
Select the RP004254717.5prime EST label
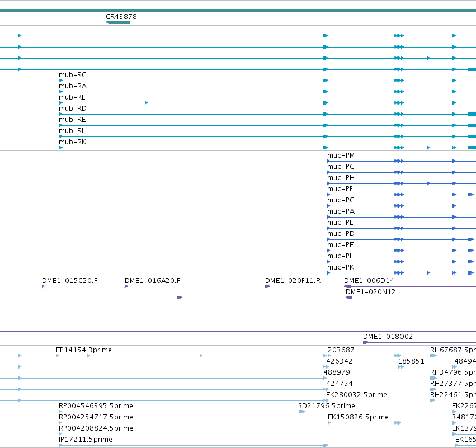[x=96, y=418]
